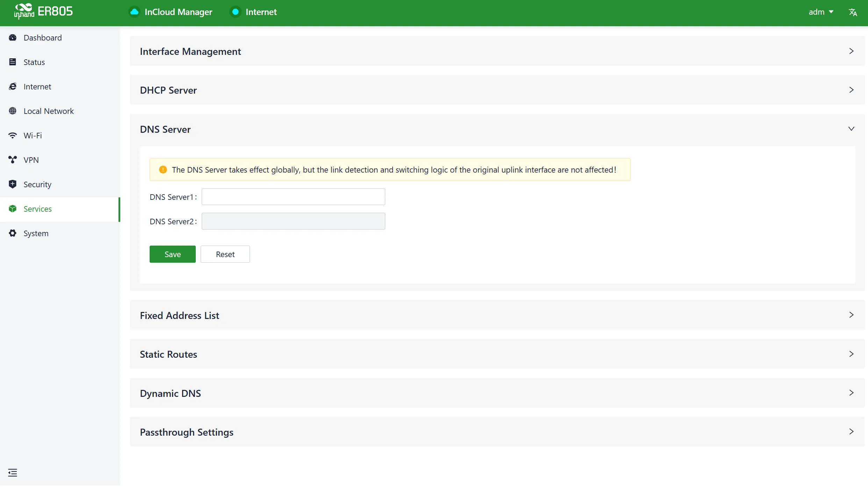868x487 pixels.
Task: Expand the Passthrough Settings section
Action: click(x=497, y=432)
